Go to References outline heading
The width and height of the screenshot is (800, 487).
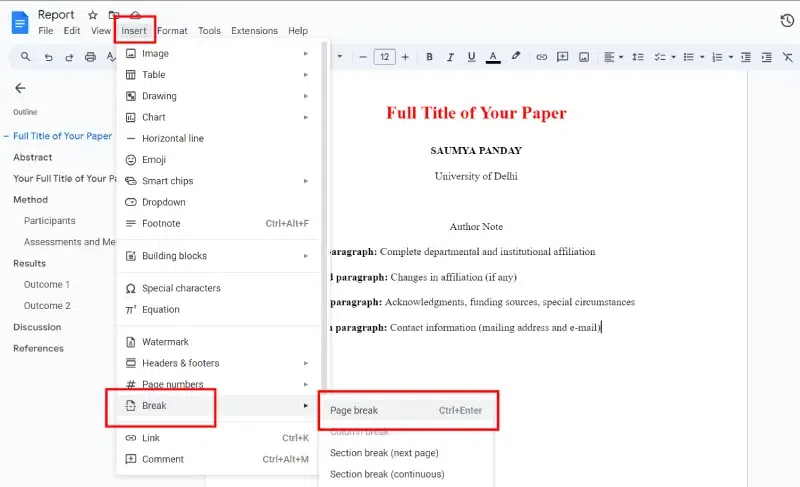click(x=38, y=349)
